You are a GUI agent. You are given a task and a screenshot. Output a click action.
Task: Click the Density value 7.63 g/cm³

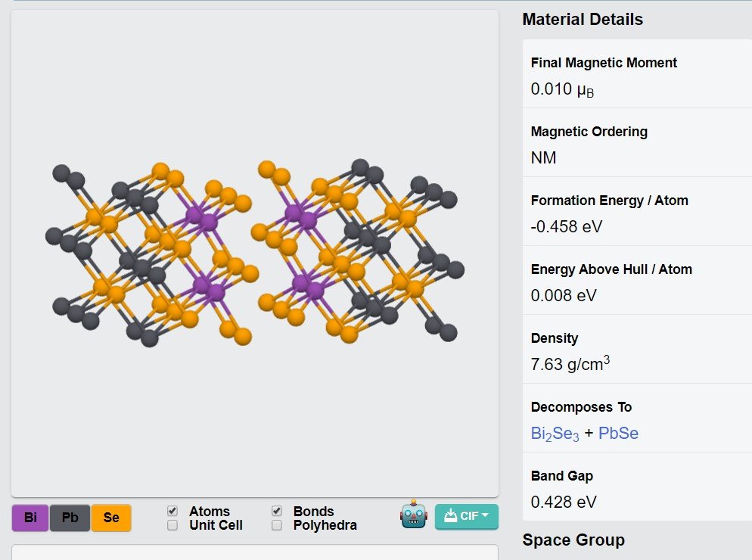(x=570, y=364)
